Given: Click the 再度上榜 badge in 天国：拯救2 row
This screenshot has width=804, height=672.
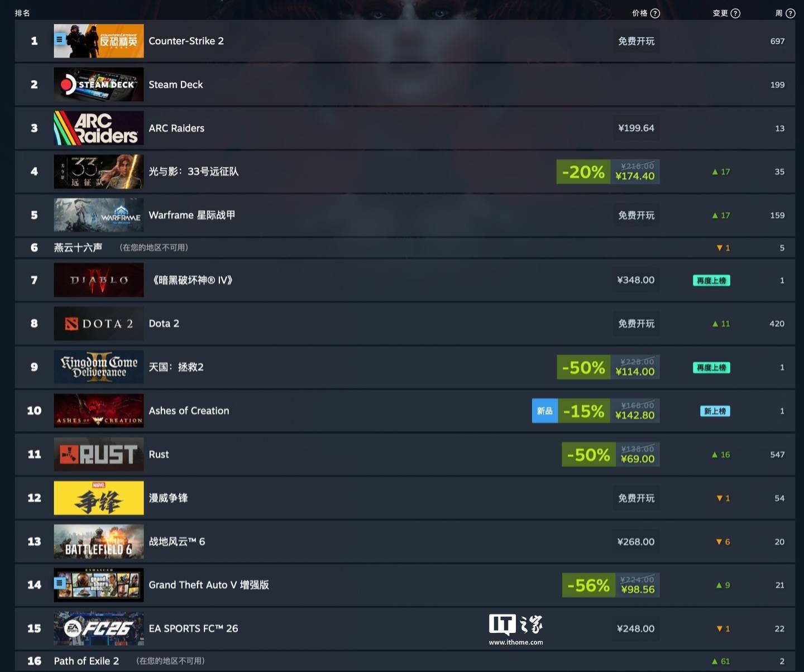Looking at the screenshot, I should [711, 368].
